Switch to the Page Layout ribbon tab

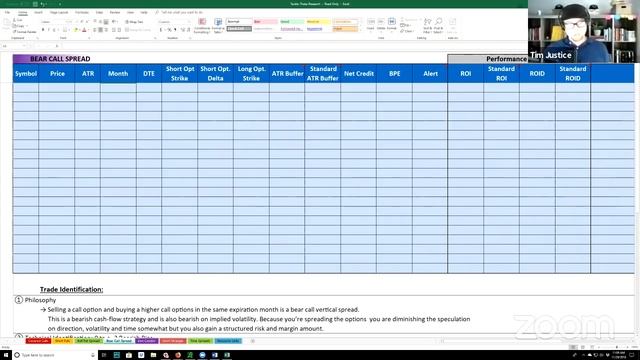(x=59, y=13)
